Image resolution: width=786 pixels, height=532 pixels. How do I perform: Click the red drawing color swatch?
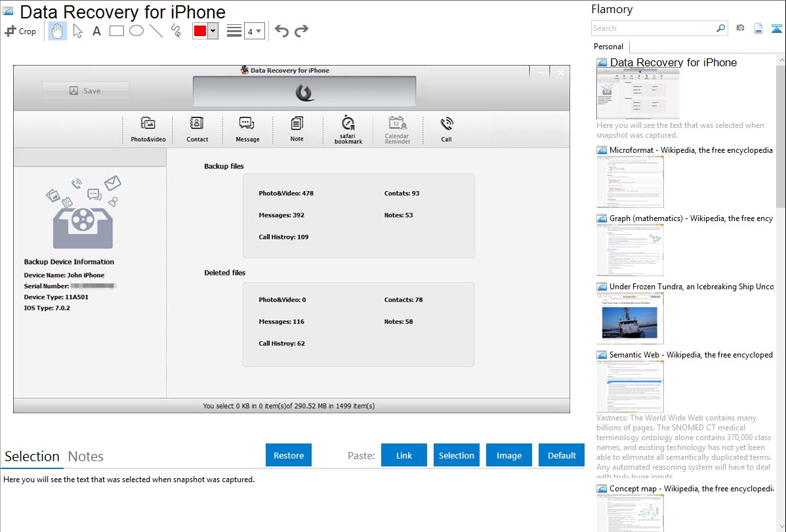[200, 31]
